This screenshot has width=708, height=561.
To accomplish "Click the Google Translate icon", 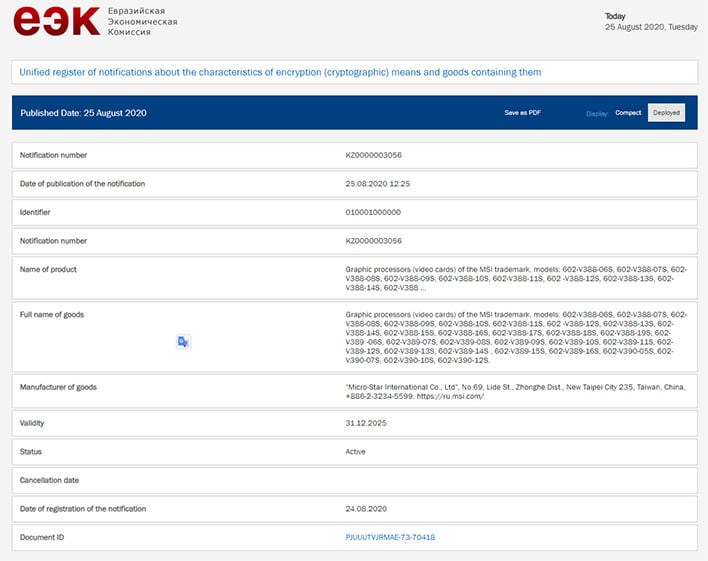I will (183, 342).
